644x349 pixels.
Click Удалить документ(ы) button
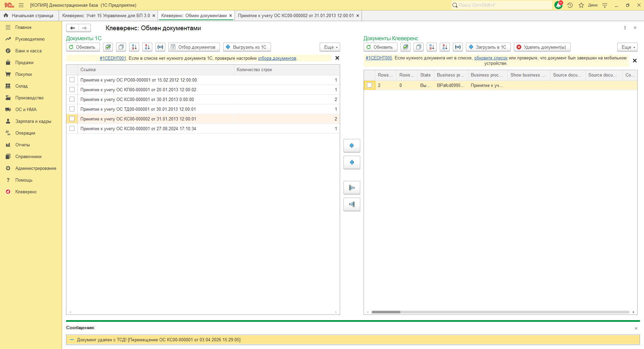pyautogui.click(x=542, y=47)
